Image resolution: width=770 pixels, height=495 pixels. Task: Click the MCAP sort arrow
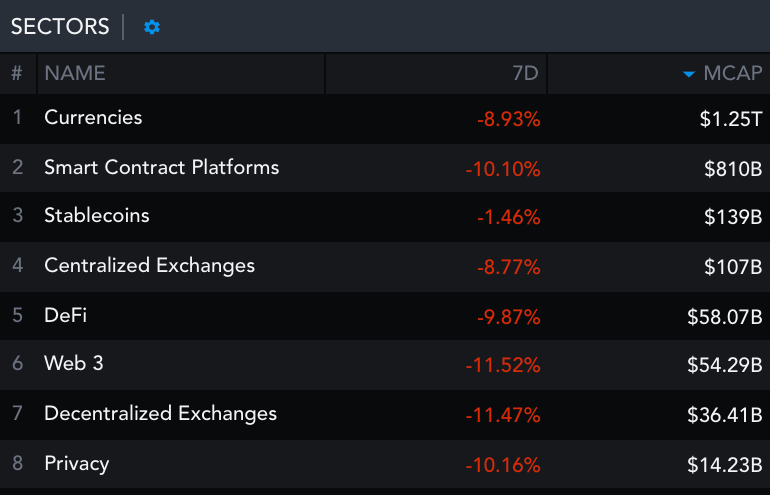pos(689,74)
